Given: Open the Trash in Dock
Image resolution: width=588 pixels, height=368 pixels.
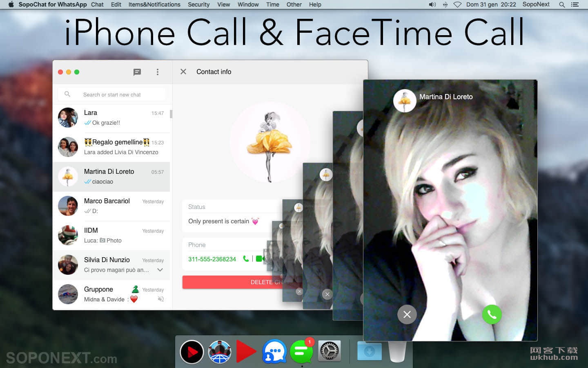Looking at the screenshot, I should (397, 351).
